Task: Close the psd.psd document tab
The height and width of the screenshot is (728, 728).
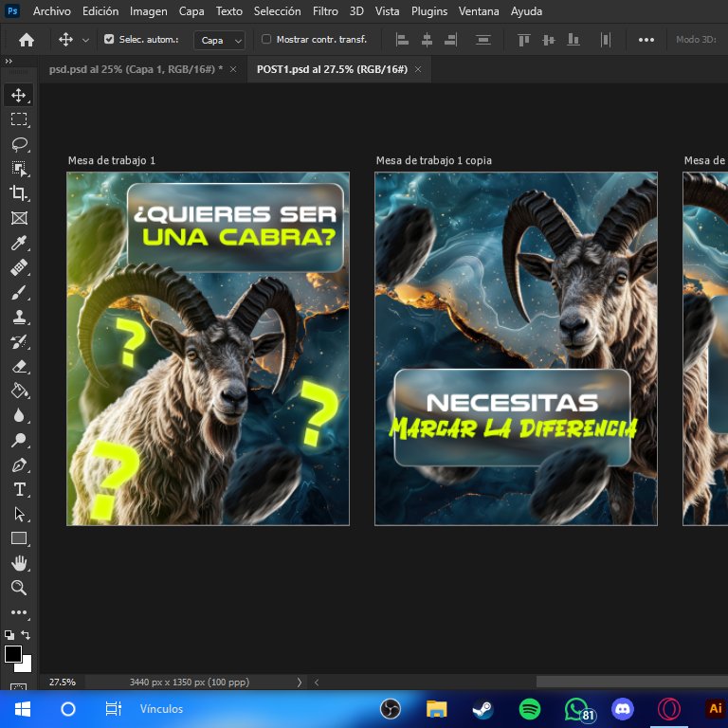Action: (233, 69)
